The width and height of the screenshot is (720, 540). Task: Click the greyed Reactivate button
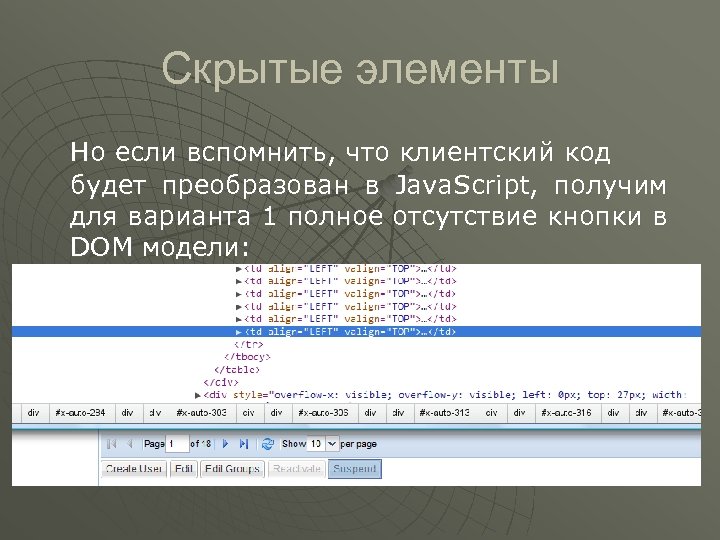(297, 469)
